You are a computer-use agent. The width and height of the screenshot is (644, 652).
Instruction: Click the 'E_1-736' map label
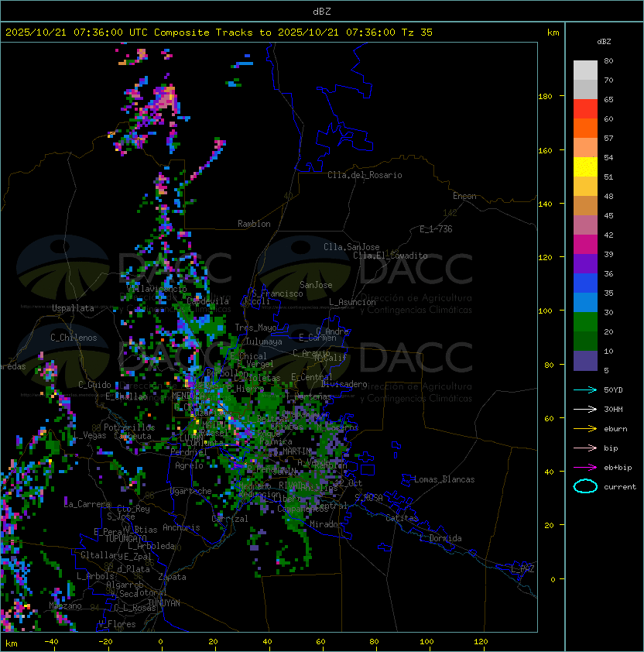(x=436, y=229)
